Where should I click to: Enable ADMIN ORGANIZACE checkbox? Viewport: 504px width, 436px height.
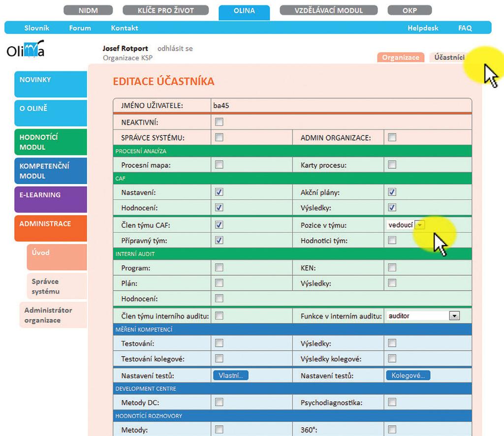[392, 137]
